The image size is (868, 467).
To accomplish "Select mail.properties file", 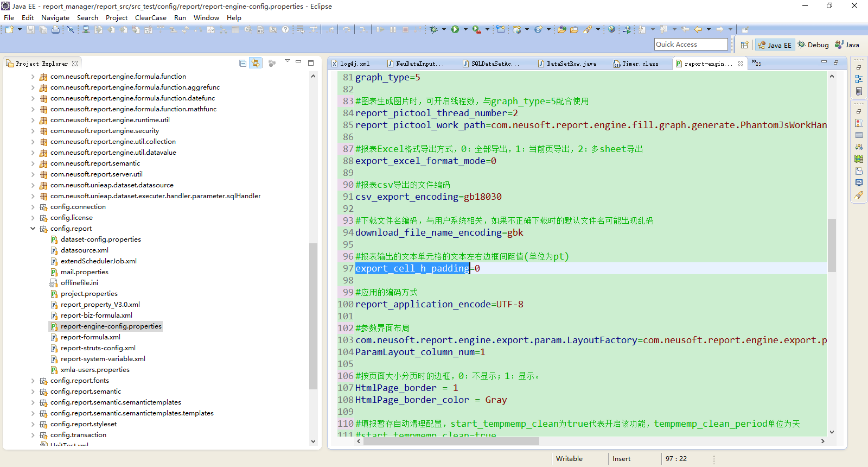I will [x=85, y=272].
